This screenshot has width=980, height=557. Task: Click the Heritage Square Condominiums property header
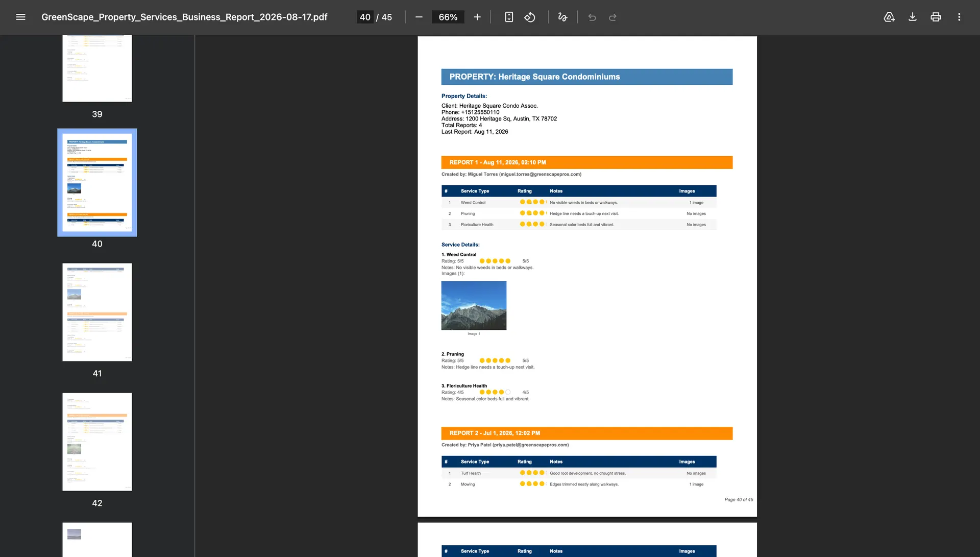coord(586,77)
